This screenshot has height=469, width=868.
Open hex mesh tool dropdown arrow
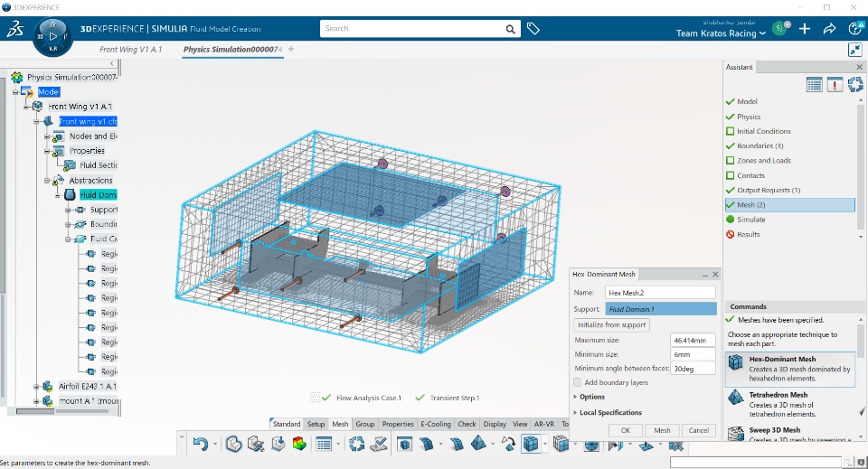(544, 444)
